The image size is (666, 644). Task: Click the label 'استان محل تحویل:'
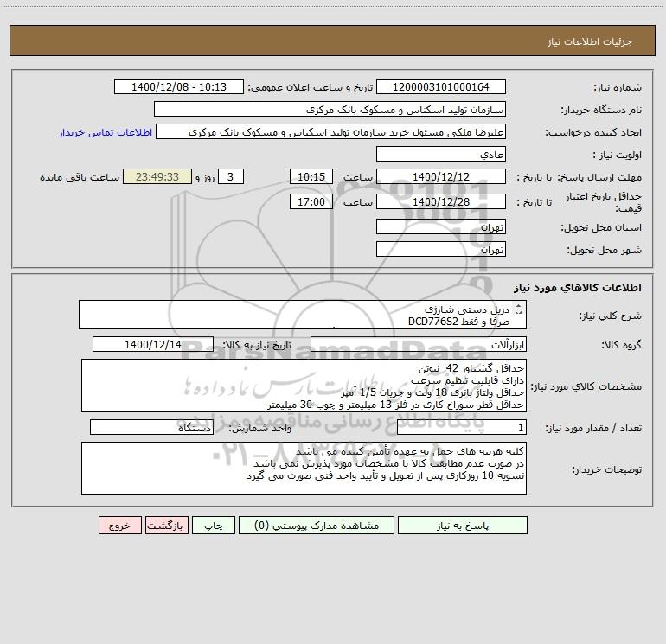(x=601, y=227)
